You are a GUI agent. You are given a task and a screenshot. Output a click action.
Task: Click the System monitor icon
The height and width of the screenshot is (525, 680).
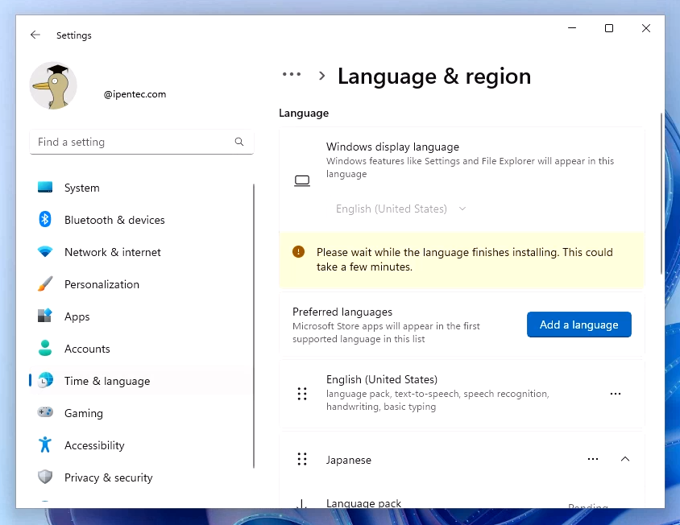pyautogui.click(x=45, y=187)
